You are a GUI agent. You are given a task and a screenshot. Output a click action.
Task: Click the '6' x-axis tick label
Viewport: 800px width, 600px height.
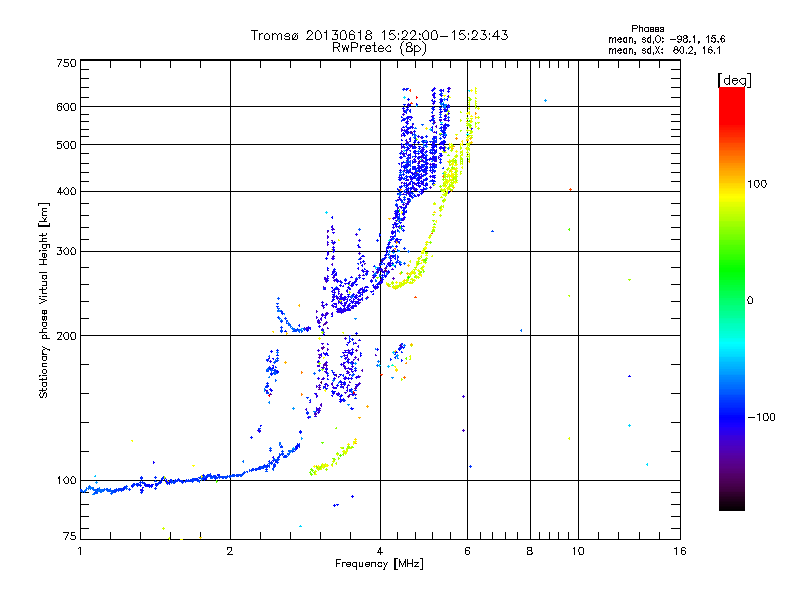point(467,551)
